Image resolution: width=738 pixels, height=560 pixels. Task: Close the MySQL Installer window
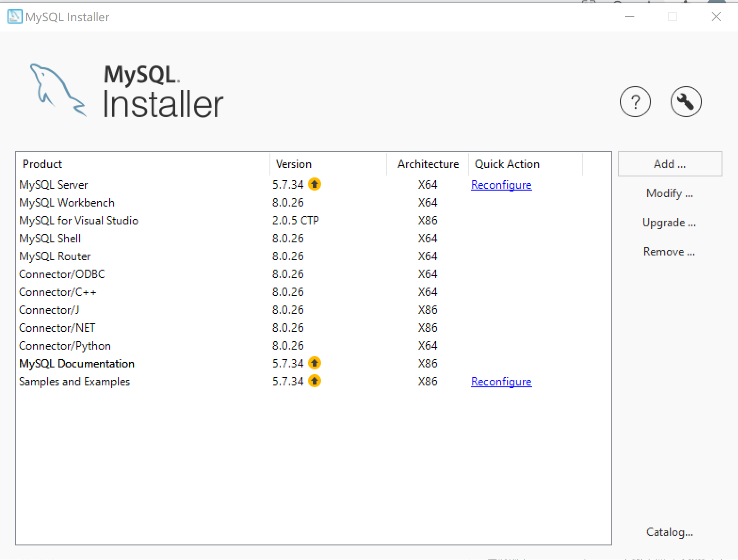click(716, 16)
